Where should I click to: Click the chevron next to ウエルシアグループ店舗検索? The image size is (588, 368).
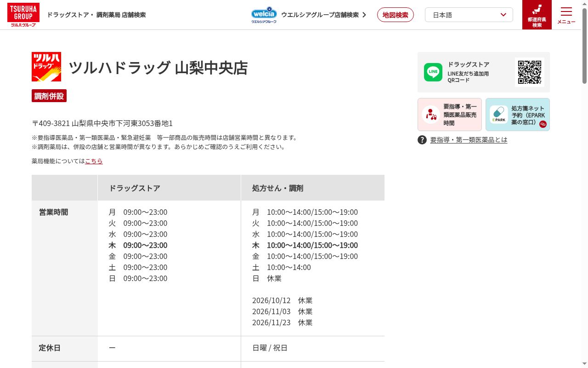tap(364, 15)
